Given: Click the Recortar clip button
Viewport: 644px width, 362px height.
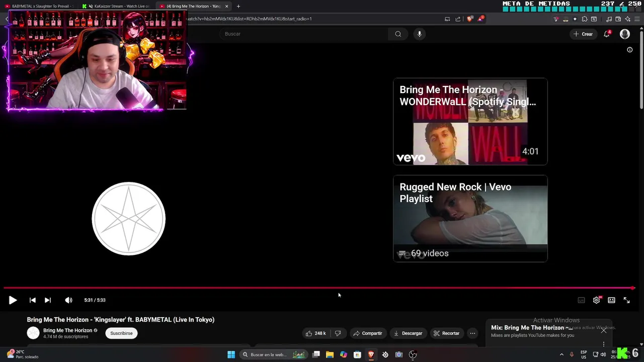Looking at the screenshot, I should (447, 333).
